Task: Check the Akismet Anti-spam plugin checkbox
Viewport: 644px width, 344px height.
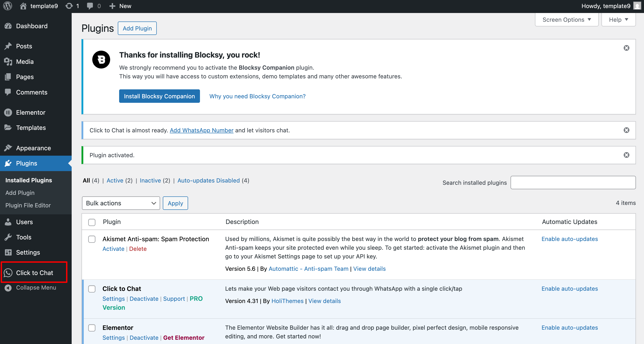Action: pos(92,239)
